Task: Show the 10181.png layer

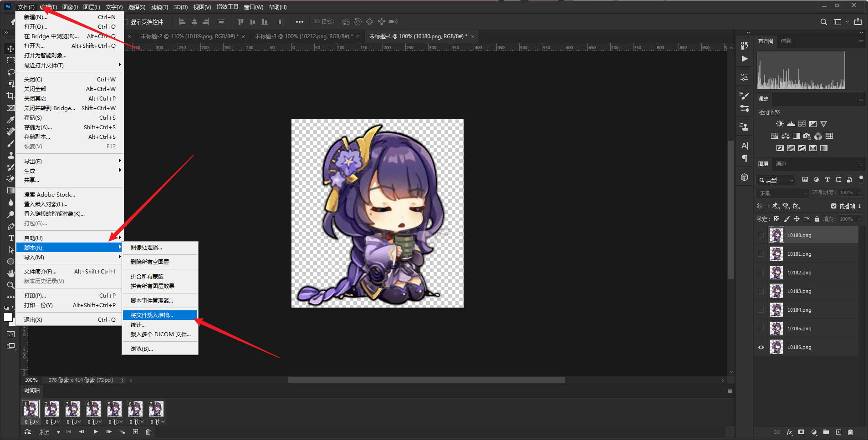Action: (x=761, y=254)
